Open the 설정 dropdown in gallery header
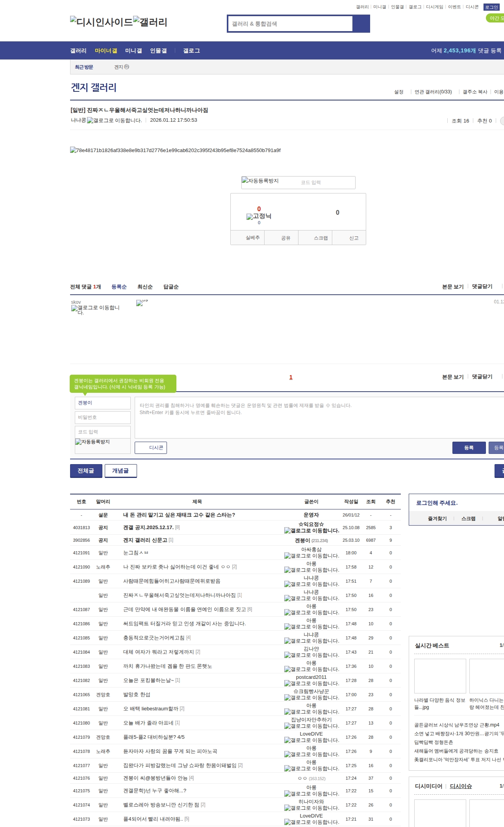This screenshot has height=827, width=504. click(x=399, y=92)
